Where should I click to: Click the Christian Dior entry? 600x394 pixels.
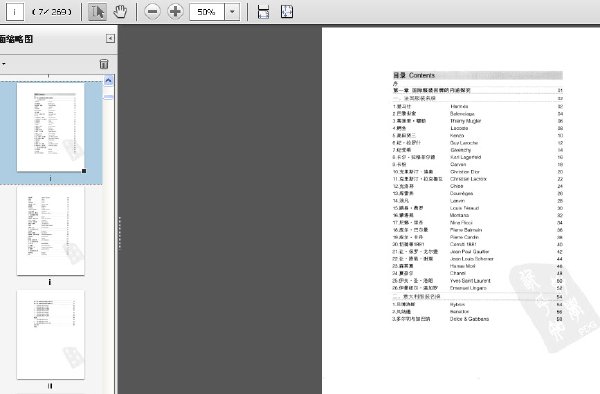[x=465, y=172]
